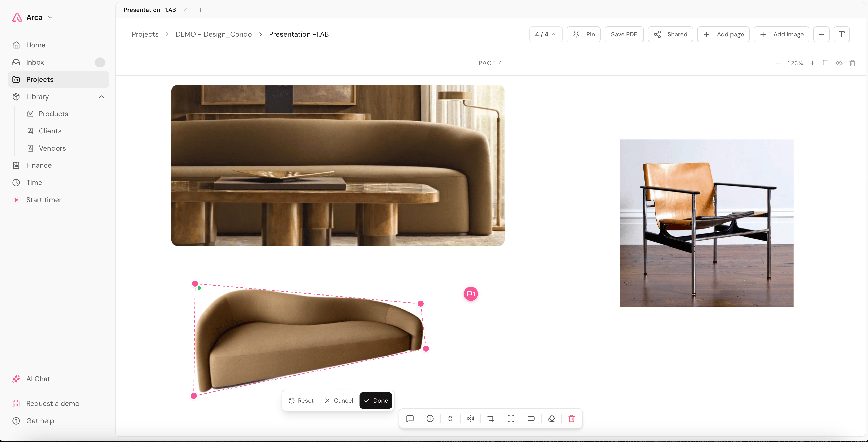Image resolution: width=868 pixels, height=442 pixels.
Task: Click Cancel in perspective toolbar
Action: 339,401
